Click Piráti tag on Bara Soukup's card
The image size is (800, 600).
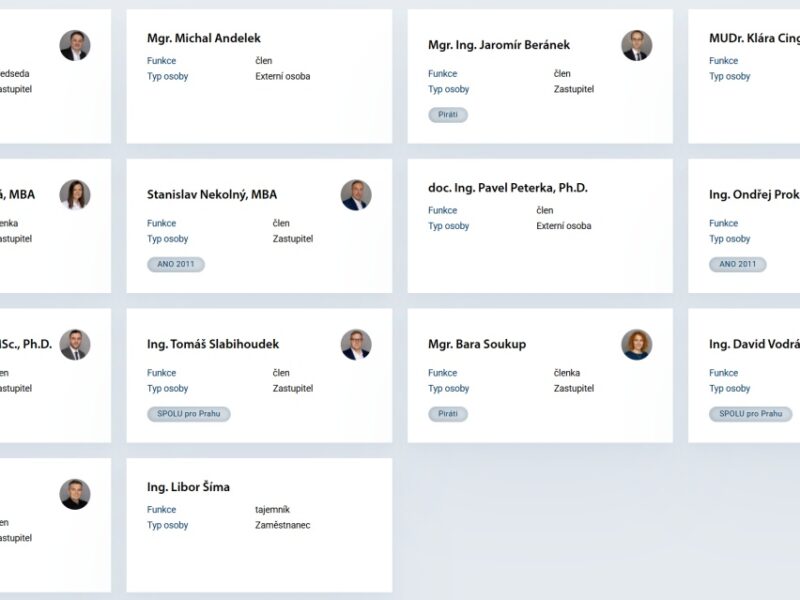448,414
